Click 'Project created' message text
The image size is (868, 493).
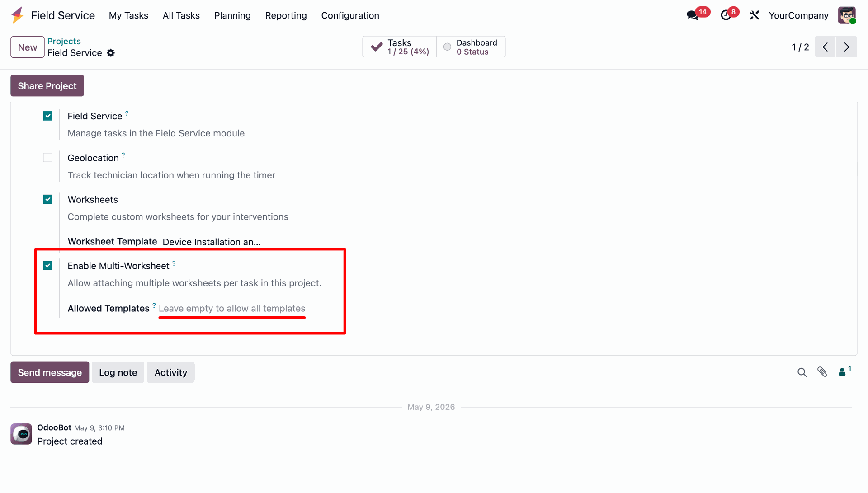[x=70, y=441]
